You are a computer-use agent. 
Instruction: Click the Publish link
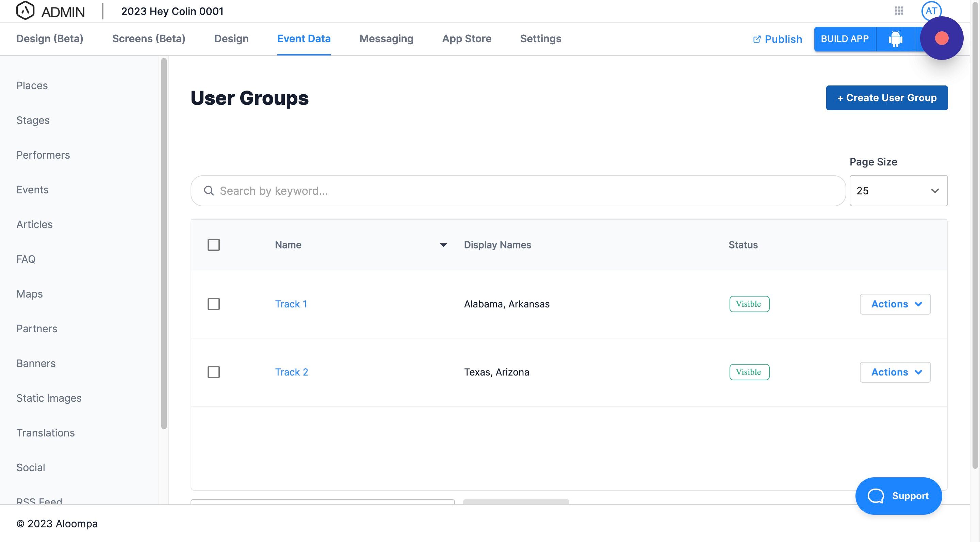(x=777, y=39)
